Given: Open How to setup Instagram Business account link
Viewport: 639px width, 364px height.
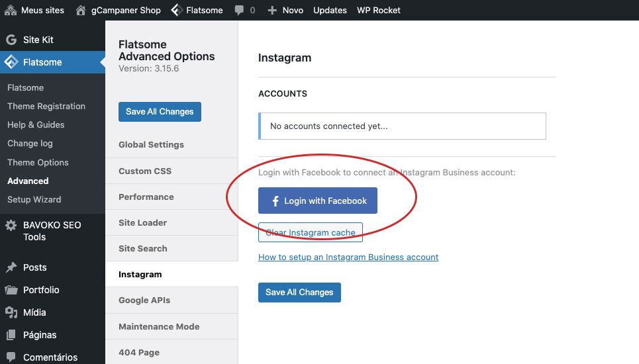Looking at the screenshot, I should (x=348, y=257).
